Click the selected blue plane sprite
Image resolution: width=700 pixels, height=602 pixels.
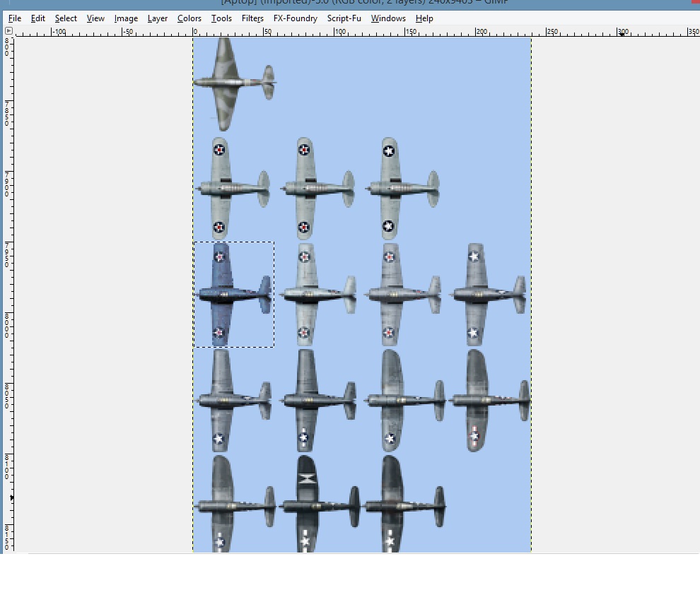233,295
